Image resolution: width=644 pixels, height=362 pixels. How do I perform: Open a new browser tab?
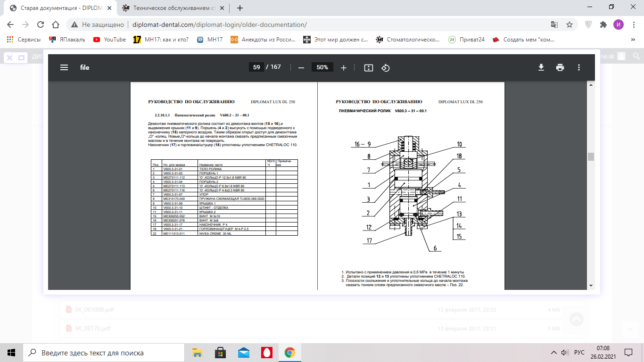pos(240,8)
